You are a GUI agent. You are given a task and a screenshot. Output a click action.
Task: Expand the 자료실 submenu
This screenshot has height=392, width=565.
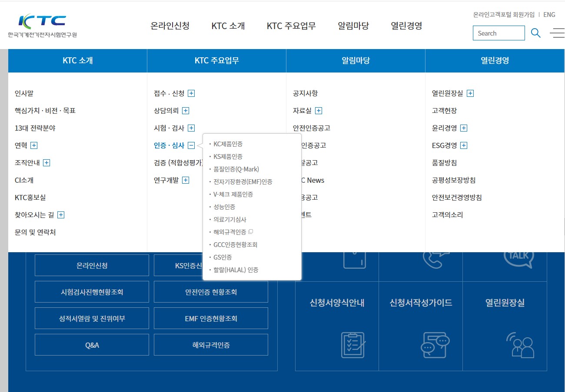click(319, 111)
